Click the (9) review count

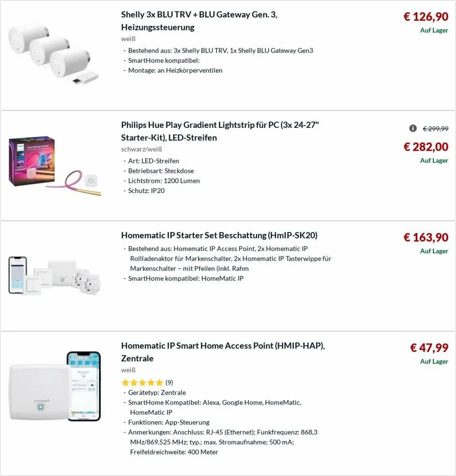point(169,383)
